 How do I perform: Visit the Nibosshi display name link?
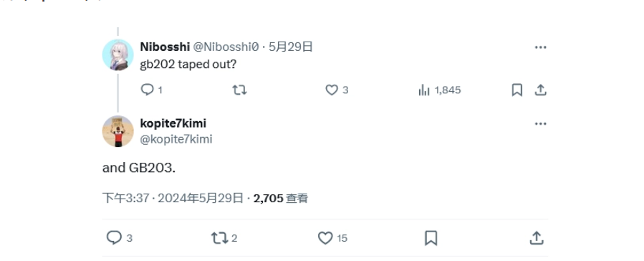tap(165, 47)
